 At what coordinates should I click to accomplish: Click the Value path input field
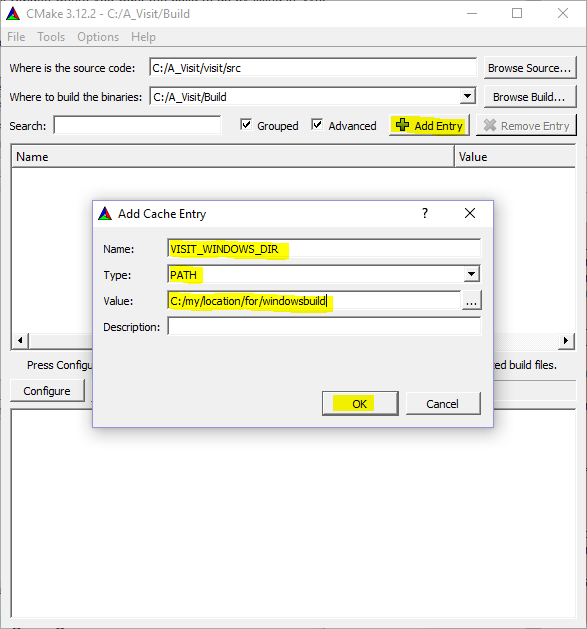(314, 300)
